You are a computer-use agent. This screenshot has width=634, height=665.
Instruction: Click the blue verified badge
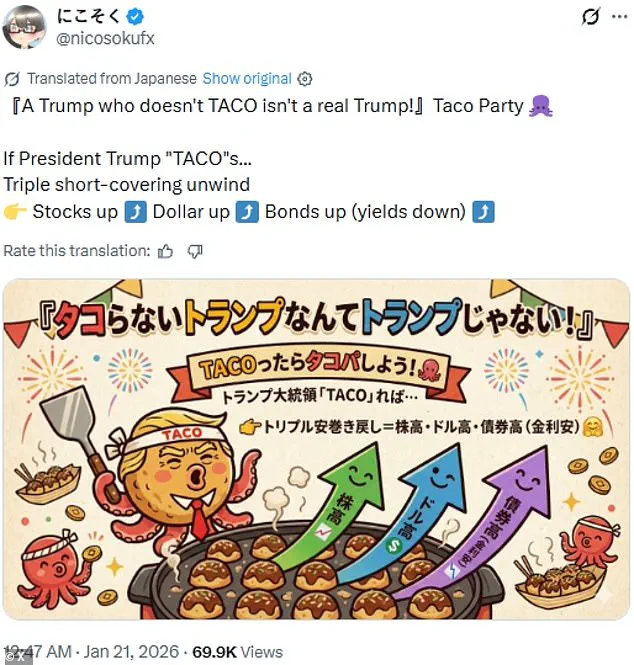133,18
